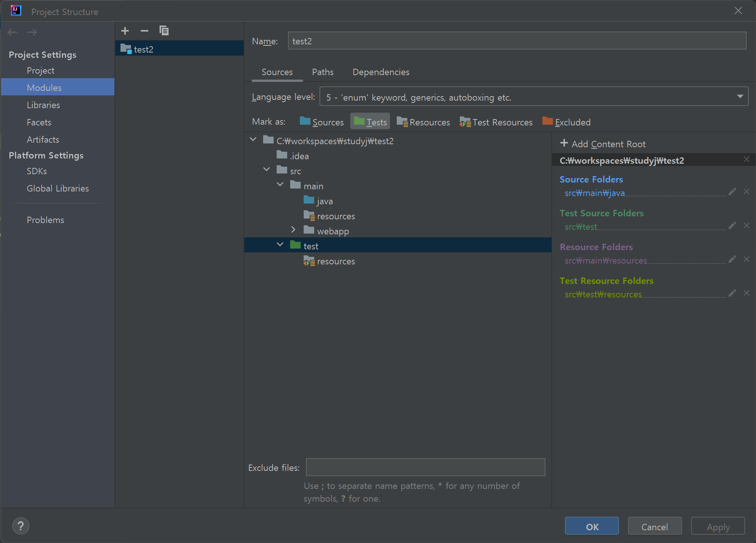Remove src\test from test source folders

[747, 225]
